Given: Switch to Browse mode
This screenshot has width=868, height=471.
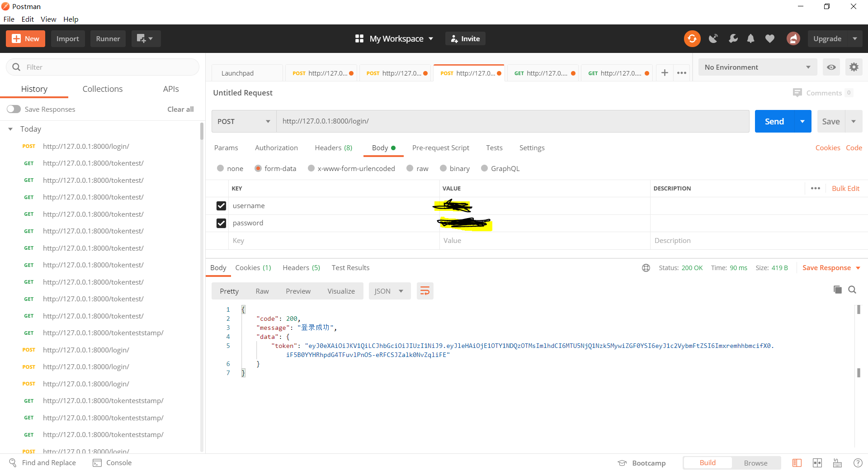Looking at the screenshot, I should 755,462.
